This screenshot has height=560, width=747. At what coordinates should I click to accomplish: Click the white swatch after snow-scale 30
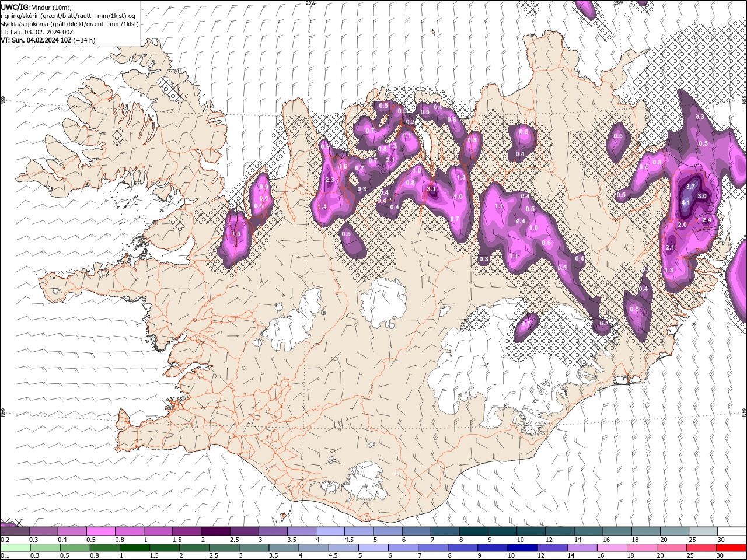click(732, 531)
